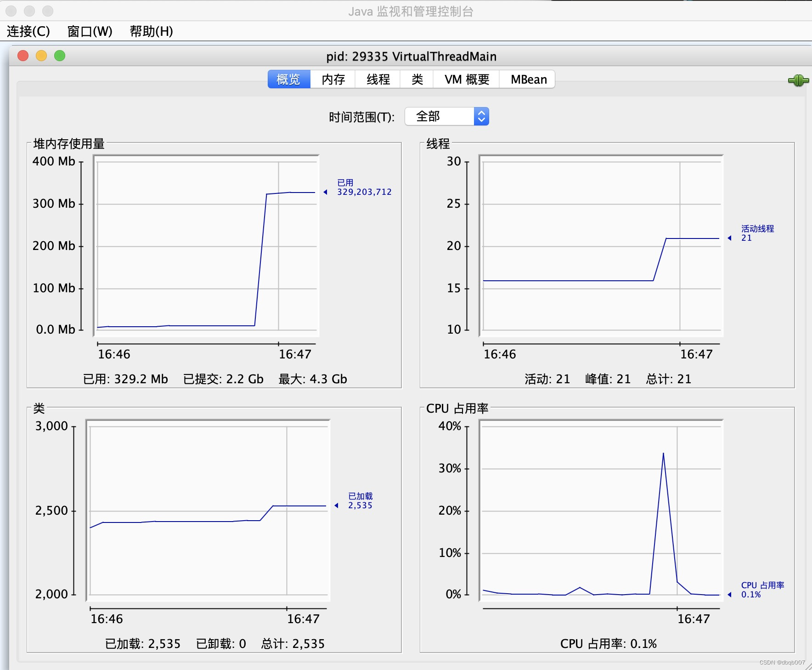Click inside the 堆内存使用量 heap chart
This screenshot has width=812, height=670.
tap(206, 246)
